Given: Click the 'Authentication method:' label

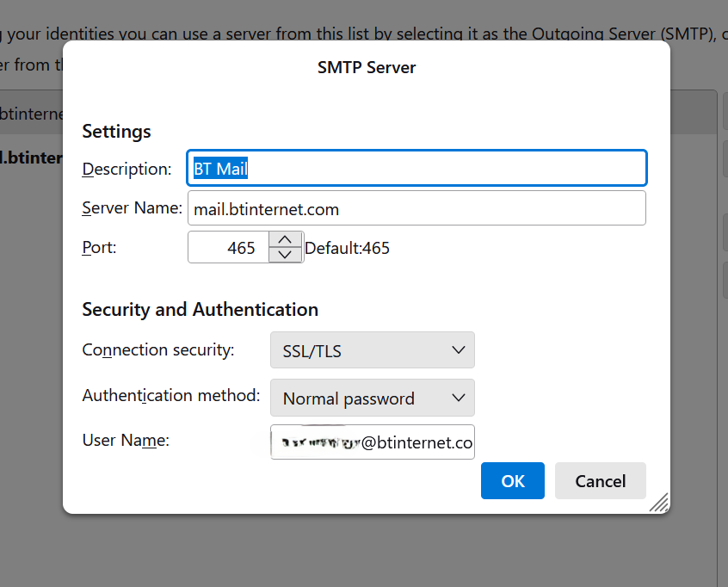Looking at the screenshot, I should [x=171, y=396].
